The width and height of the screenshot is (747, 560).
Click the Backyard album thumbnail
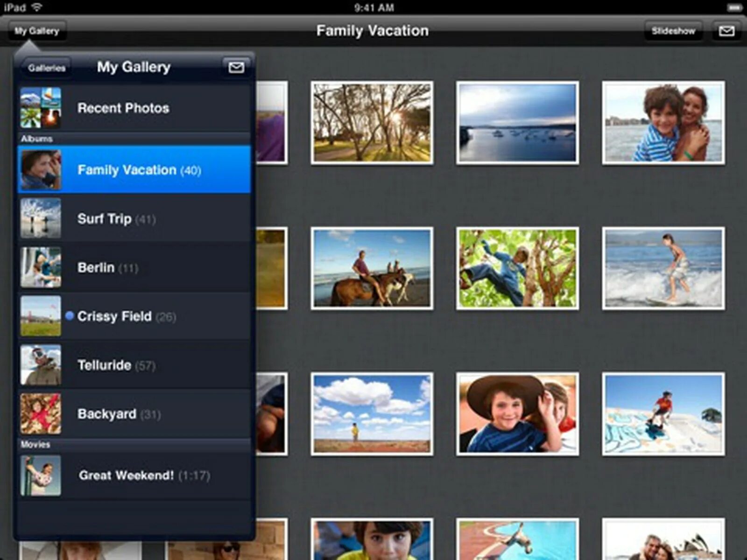pyautogui.click(x=41, y=414)
